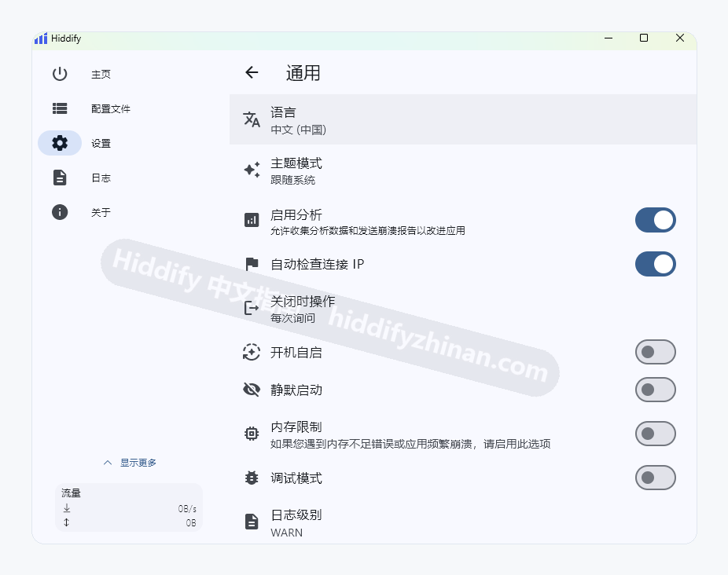Click the 显示更多 link
This screenshot has height=575, width=728.
pos(138,463)
